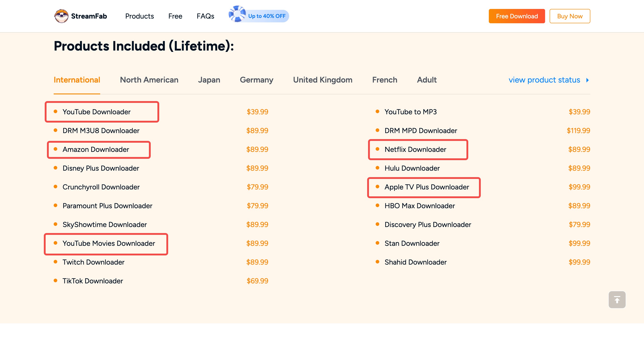The height and width of the screenshot is (348, 644).
Task: Click DRM MPD Downloader product
Action: click(x=421, y=131)
